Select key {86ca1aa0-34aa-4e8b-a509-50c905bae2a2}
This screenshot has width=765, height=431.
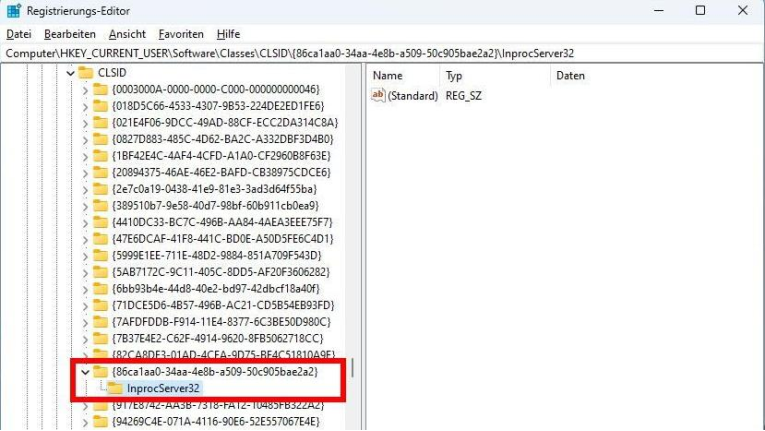tap(215, 372)
